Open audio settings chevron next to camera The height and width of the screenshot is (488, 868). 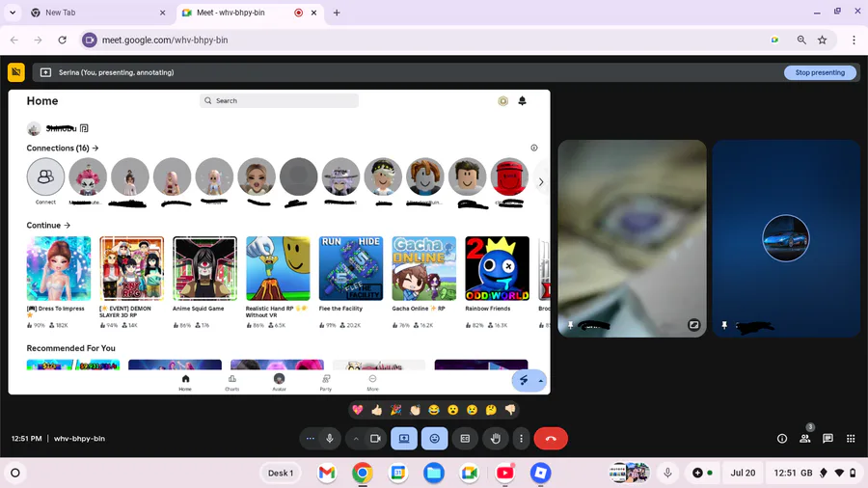pyautogui.click(x=356, y=439)
